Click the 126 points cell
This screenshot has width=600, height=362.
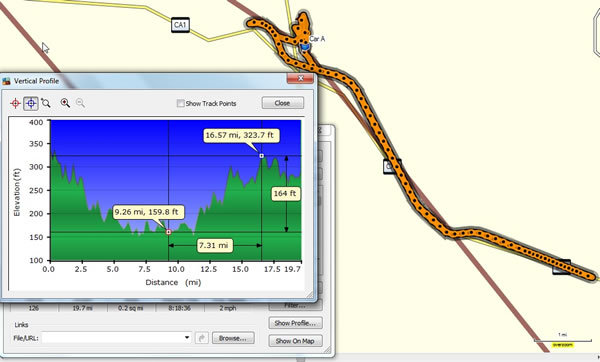[34, 308]
